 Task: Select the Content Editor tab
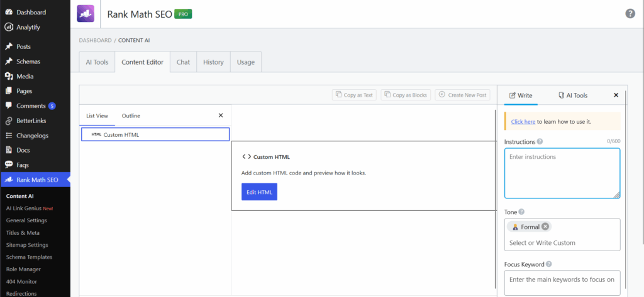pos(143,62)
